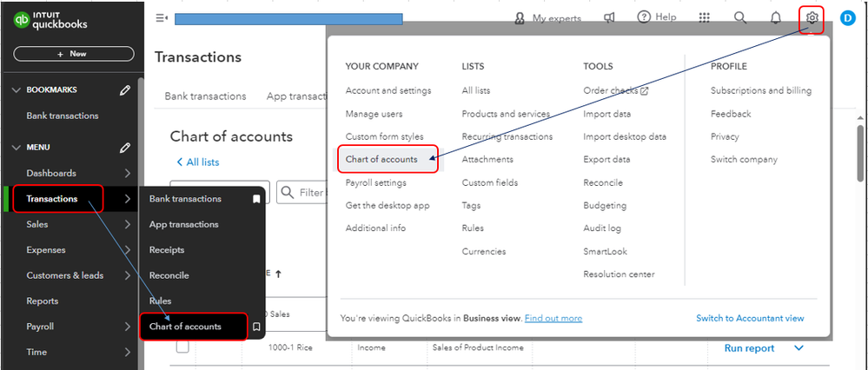
Task: Open Resolution center tool
Action: tap(619, 274)
